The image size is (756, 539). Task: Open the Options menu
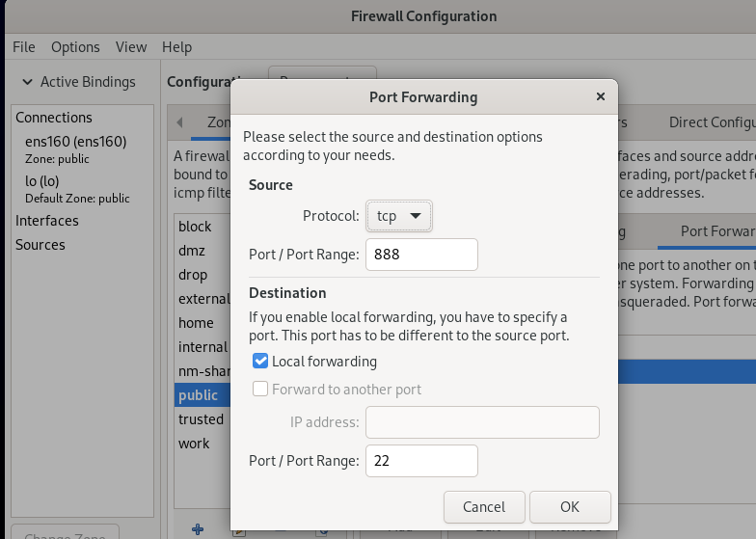(x=75, y=46)
